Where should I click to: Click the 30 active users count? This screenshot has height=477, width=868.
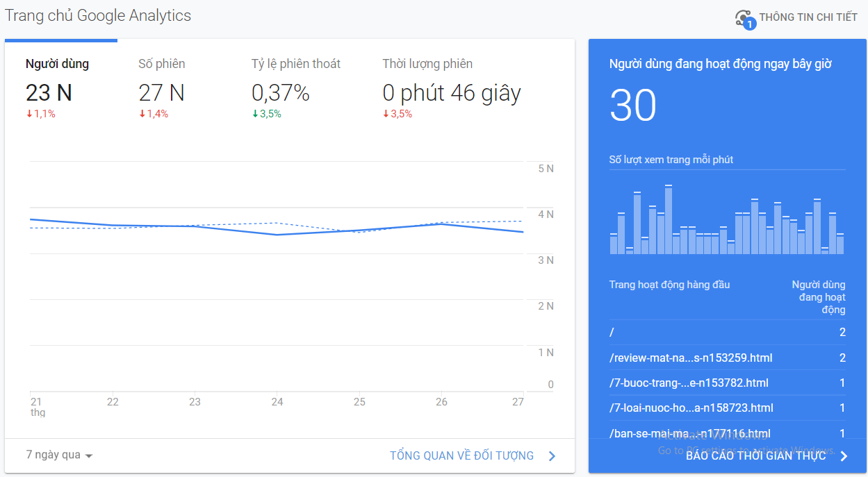pyautogui.click(x=632, y=106)
